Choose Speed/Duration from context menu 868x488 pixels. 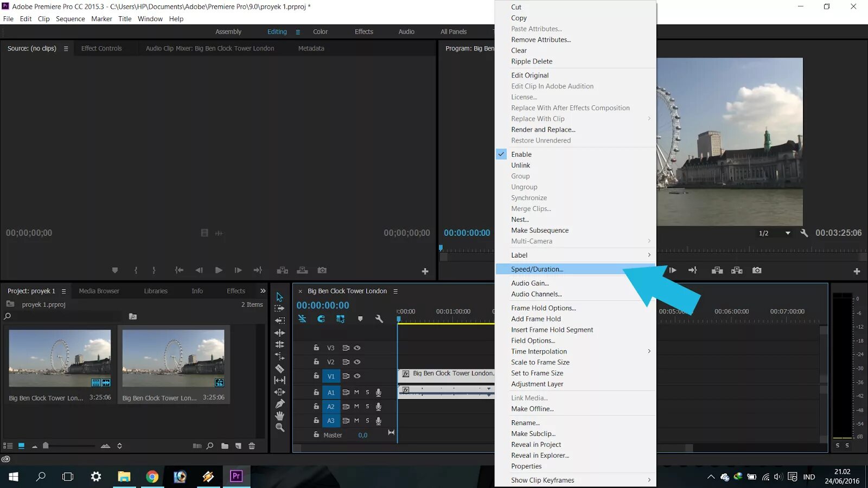click(x=575, y=269)
